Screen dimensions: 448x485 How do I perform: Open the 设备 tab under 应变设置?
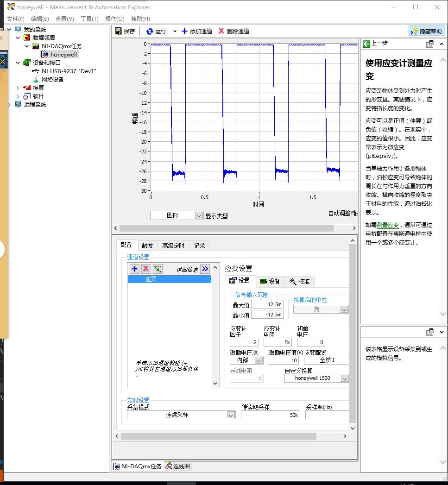270,281
